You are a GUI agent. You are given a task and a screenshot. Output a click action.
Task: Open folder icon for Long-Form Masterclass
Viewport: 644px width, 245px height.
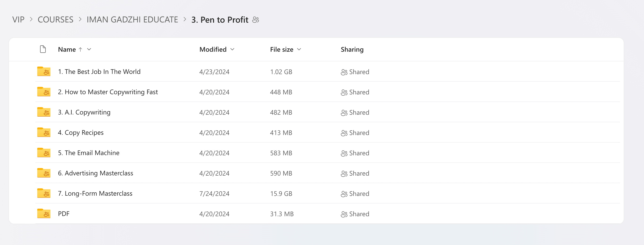coord(44,193)
